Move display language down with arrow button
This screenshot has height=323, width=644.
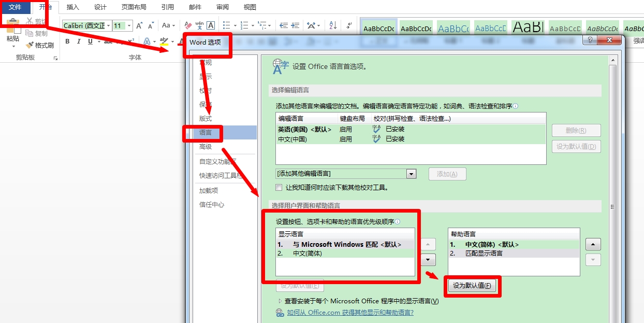429,259
